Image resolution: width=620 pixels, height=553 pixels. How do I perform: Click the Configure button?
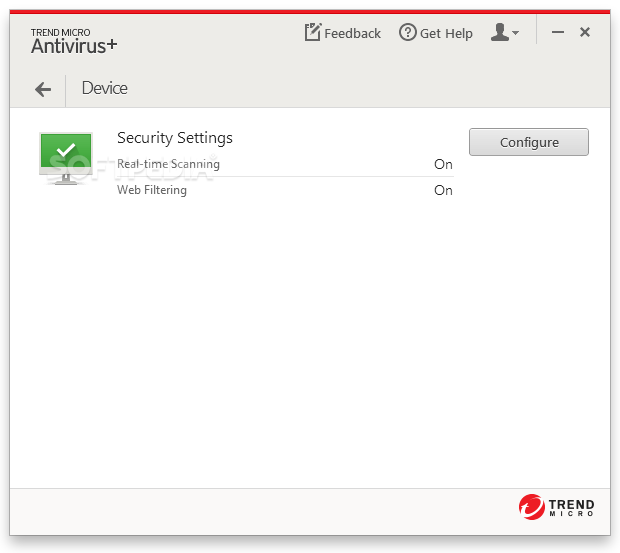pyautogui.click(x=529, y=142)
